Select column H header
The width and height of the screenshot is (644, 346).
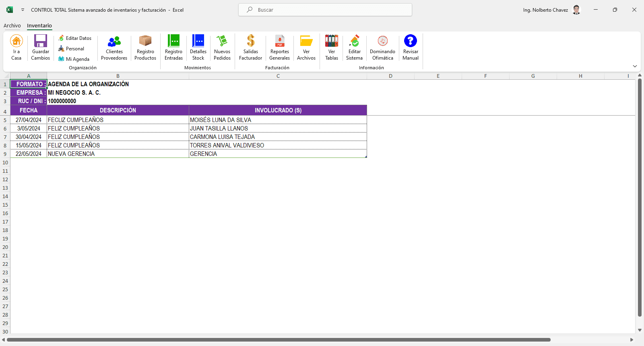pos(580,76)
